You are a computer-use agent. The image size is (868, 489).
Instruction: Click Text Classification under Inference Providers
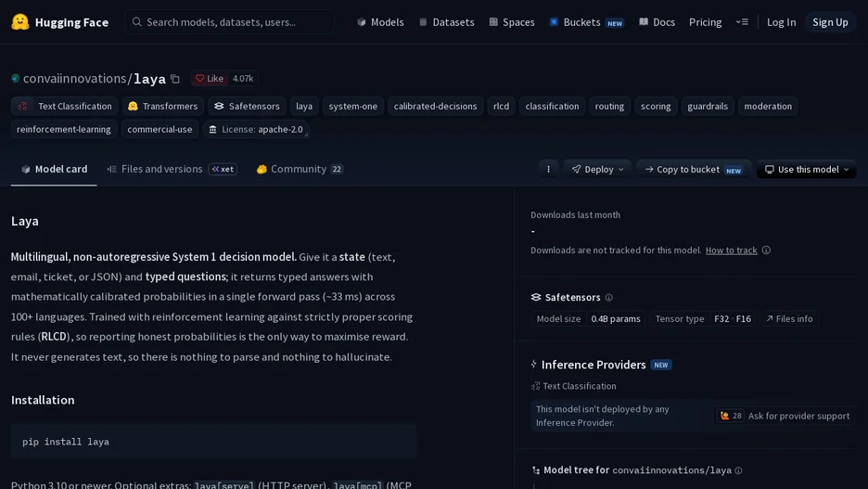(573, 387)
